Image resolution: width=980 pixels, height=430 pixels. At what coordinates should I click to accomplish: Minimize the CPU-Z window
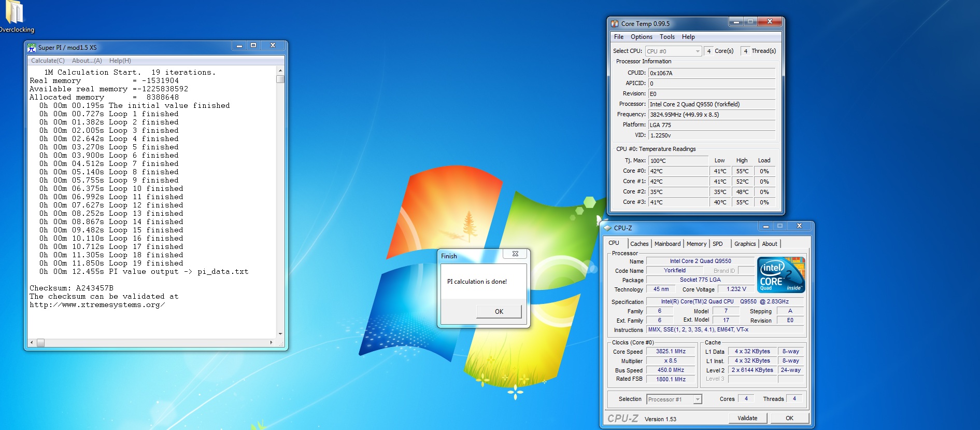click(765, 226)
